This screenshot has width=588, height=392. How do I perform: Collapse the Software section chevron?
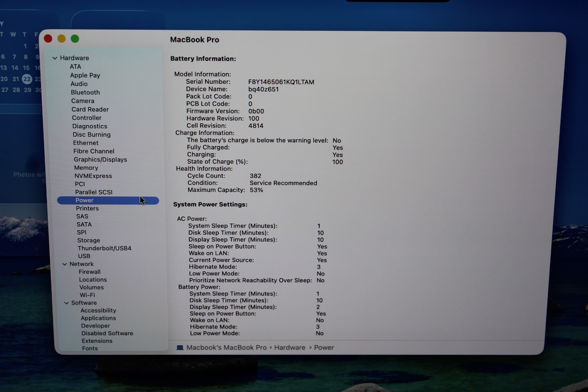point(67,303)
